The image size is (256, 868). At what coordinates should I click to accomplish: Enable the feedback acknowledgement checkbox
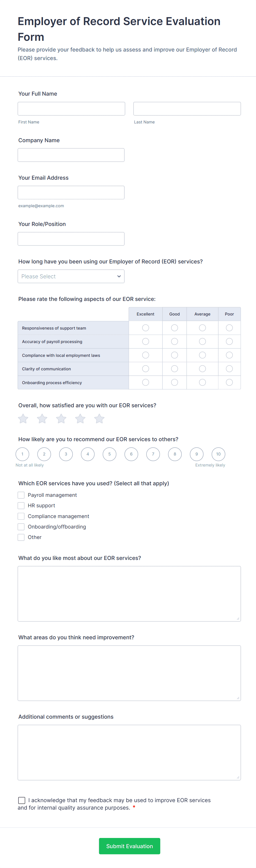point(22,800)
